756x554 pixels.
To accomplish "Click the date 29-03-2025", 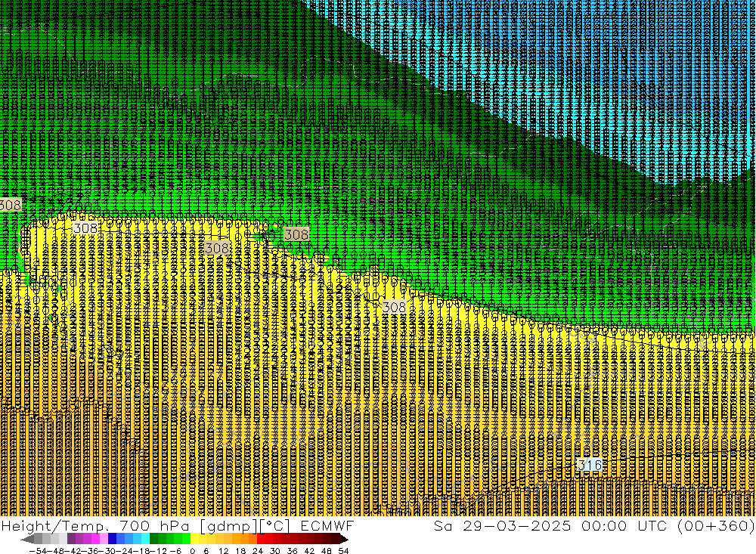I will pyautogui.click(x=517, y=525).
